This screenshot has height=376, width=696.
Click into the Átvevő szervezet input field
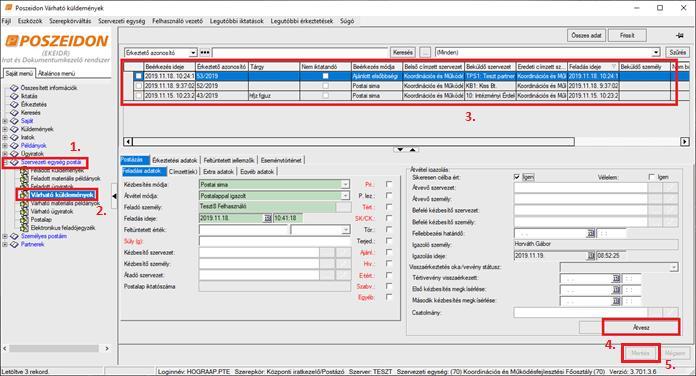pyautogui.click(x=581, y=188)
